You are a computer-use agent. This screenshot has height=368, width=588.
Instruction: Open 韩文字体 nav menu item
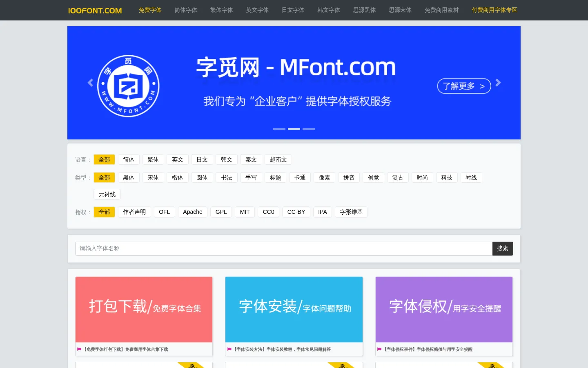pyautogui.click(x=329, y=10)
